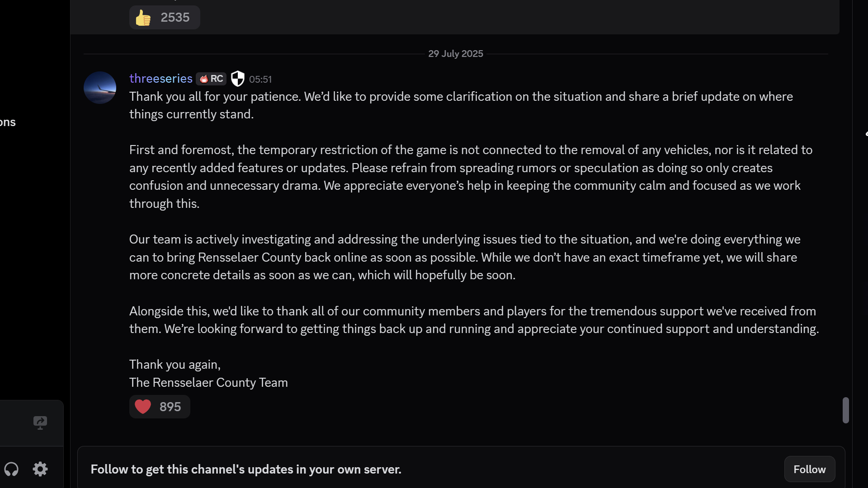The height and width of the screenshot is (488, 868).
Task: Click the "Follow to get this channel's updates" banner text
Action: 246,469
